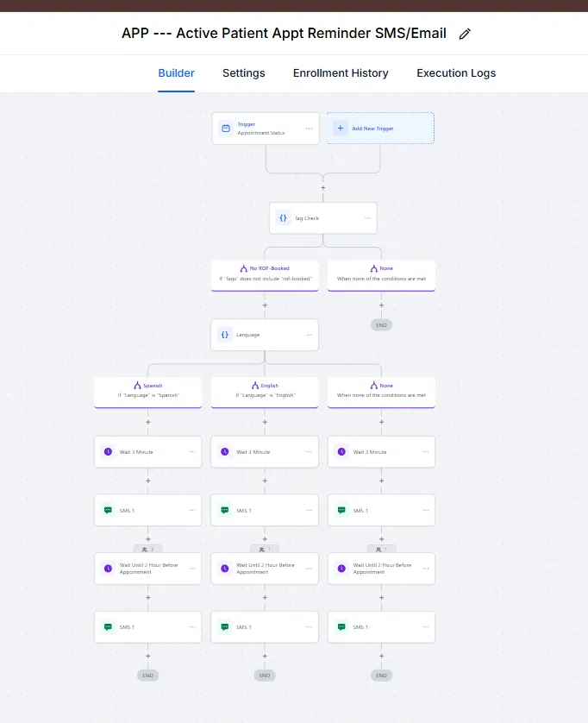Click chat icon on first English SMS 1

(x=225, y=511)
